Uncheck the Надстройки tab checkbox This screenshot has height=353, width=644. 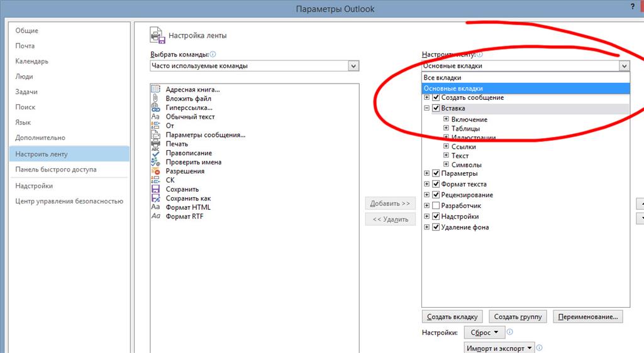[436, 216]
